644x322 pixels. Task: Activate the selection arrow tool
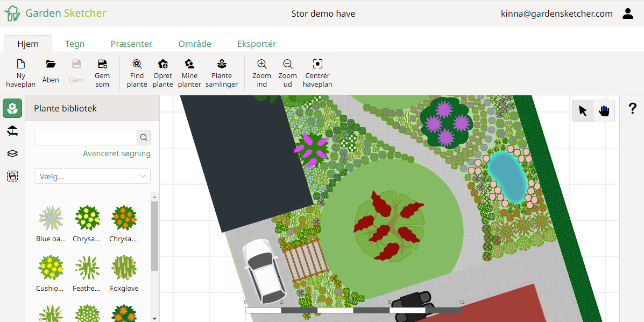click(583, 110)
